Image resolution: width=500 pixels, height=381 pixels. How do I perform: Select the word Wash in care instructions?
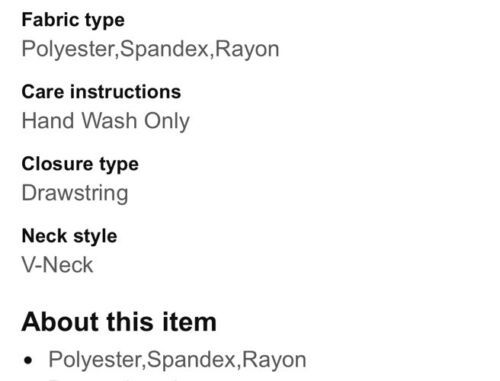(x=110, y=120)
